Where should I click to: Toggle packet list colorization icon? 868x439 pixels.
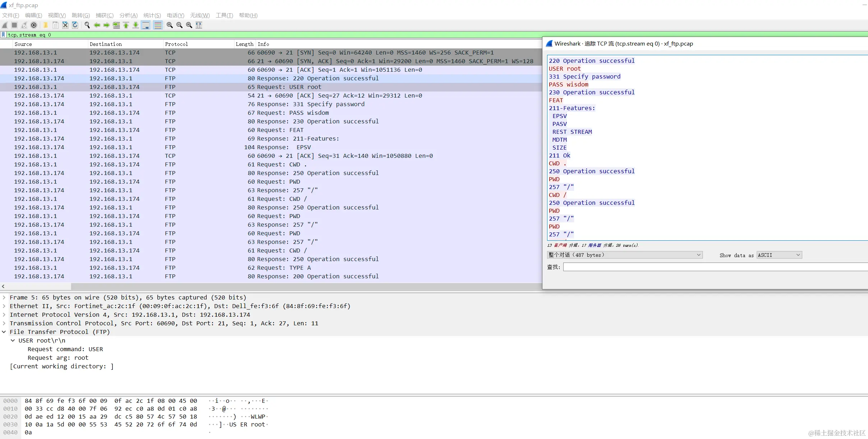tap(158, 25)
